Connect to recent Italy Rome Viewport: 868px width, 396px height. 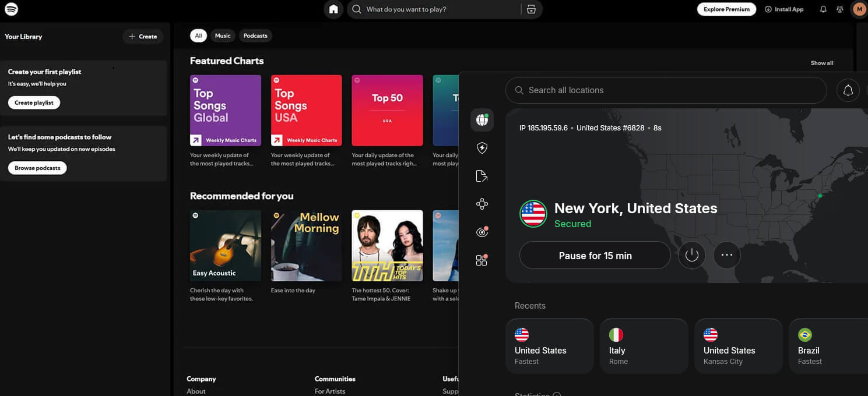644,346
